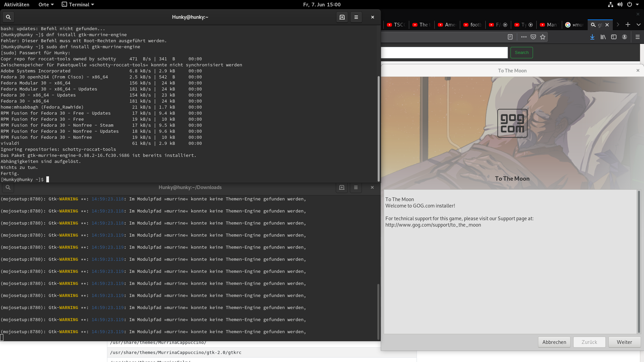
Task: Open the Terminal app menu dropdown
Action: coord(78,4)
